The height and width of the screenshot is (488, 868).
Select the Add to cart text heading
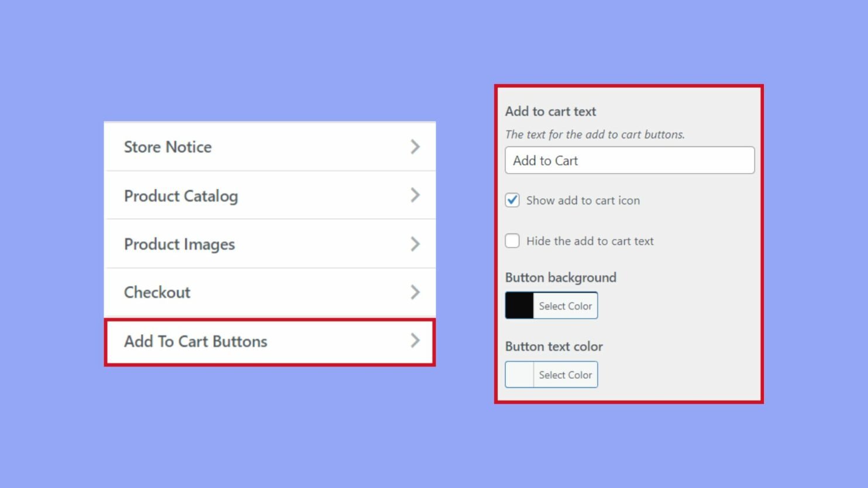(x=550, y=111)
